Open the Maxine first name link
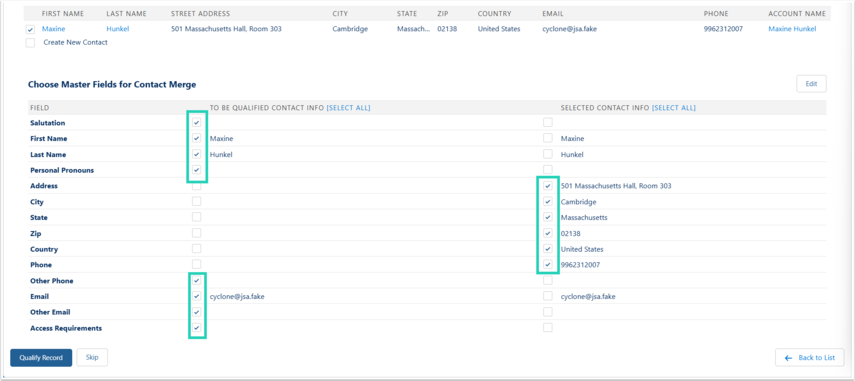Image resolution: width=855 pixels, height=381 pixels. point(53,29)
